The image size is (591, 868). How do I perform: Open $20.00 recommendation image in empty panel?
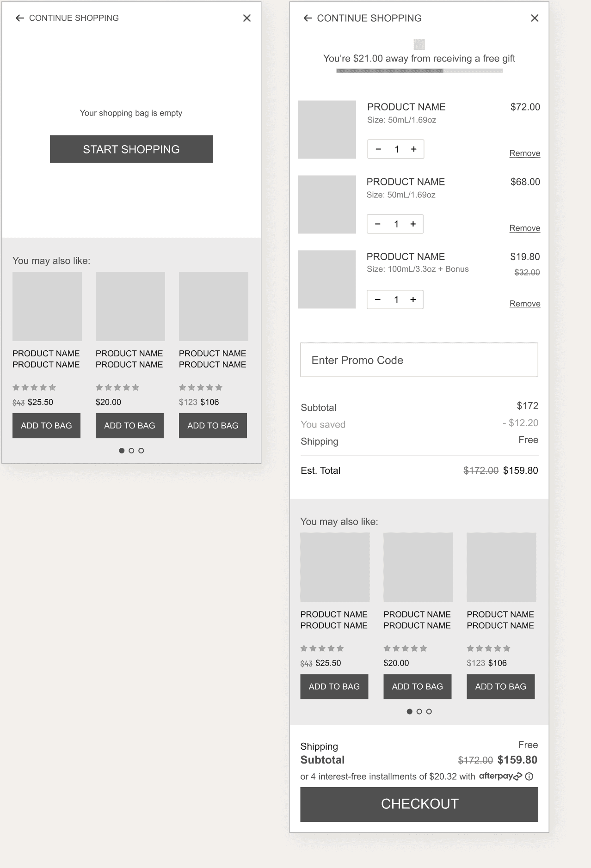pyautogui.click(x=130, y=306)
